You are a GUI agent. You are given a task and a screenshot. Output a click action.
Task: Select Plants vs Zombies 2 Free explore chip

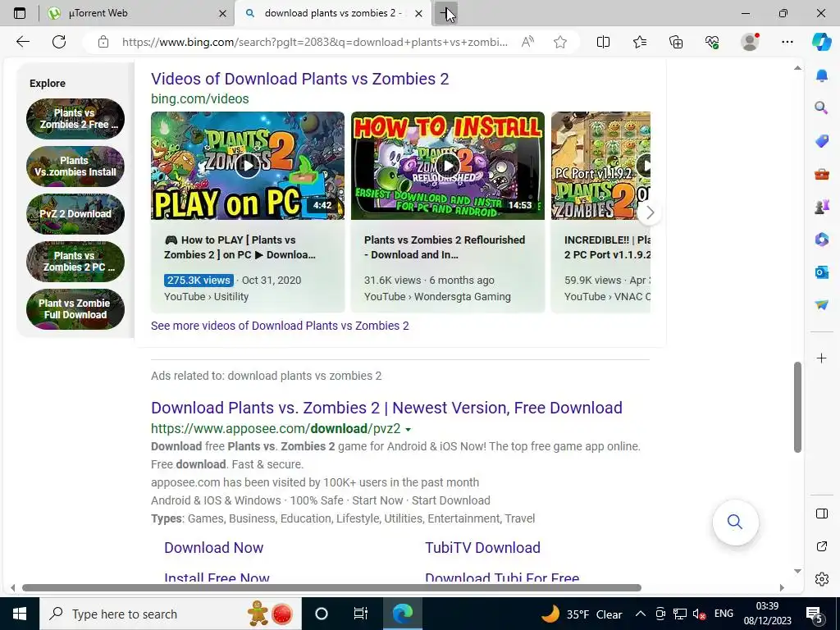(75, 119)
